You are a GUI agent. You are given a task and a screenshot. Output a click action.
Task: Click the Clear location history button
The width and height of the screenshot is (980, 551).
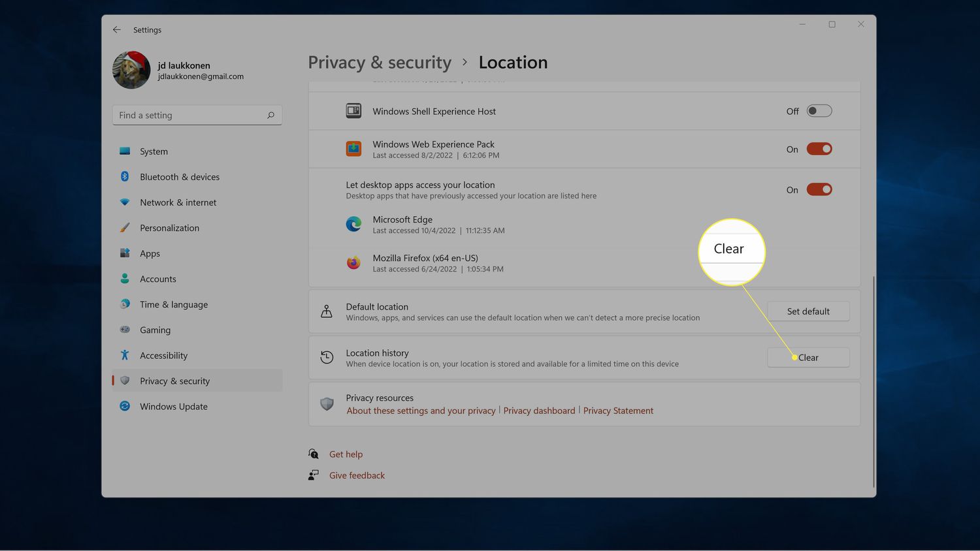click(808, 358)
